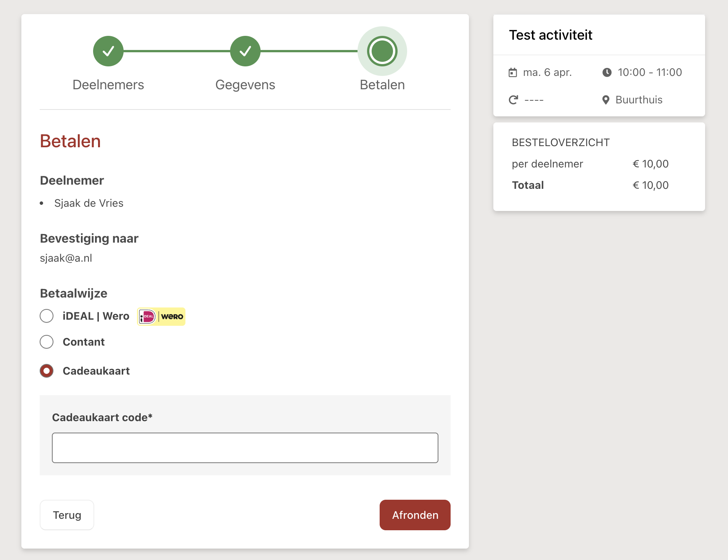Screen dimensions: 728x560
Task: Click the repeat arrow icon
Action: [514, 100]
